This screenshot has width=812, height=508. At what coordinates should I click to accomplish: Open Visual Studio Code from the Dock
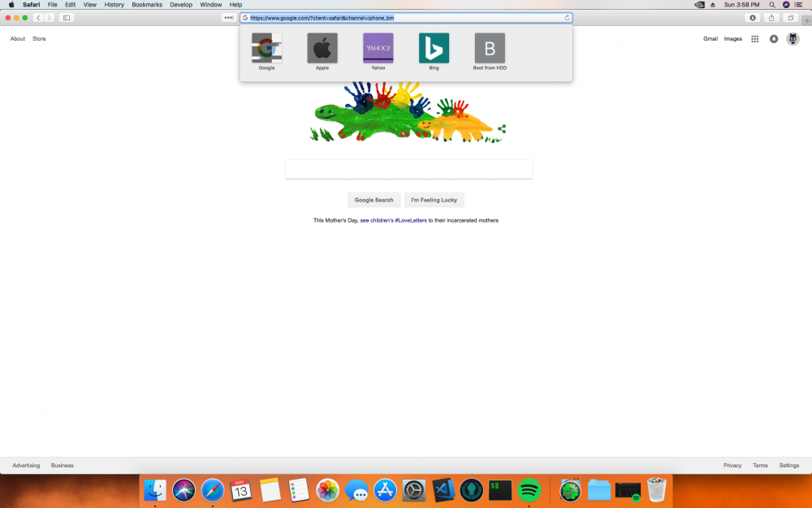coord(443,490)
